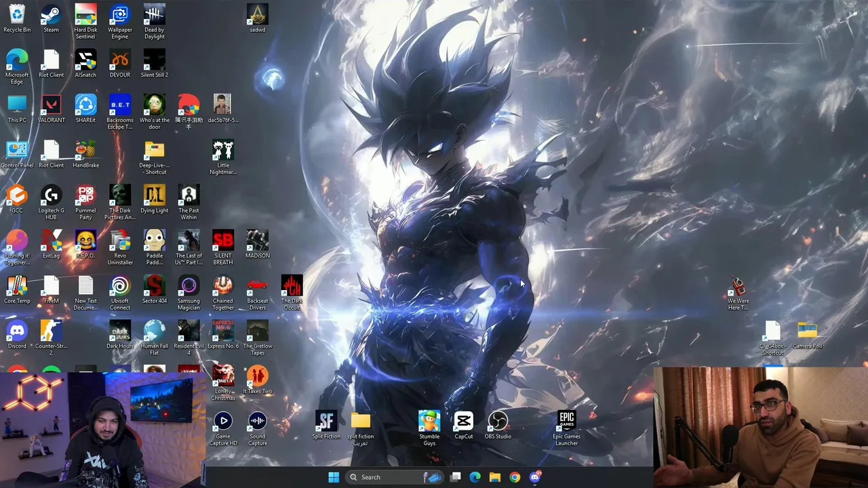Open Hard Disk Sentinel shortcut
868x488 pixels.
[x=85, y=22]
